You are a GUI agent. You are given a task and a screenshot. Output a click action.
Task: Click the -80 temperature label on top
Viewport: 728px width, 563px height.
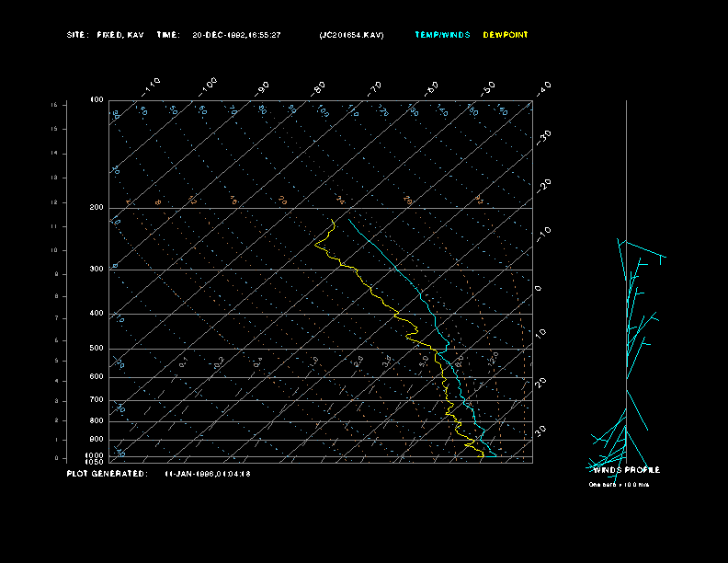click(x=318, y=88)
